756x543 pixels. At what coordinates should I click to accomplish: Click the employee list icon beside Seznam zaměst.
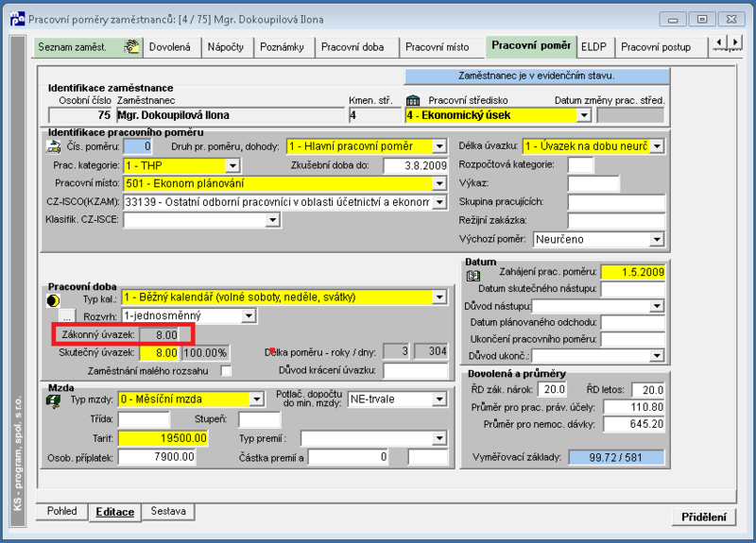(x=131, y=46)
